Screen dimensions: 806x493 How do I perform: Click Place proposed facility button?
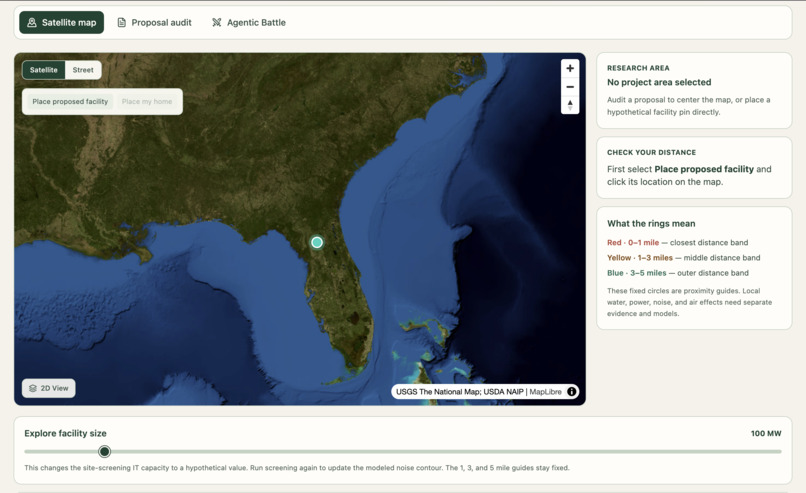70,102
